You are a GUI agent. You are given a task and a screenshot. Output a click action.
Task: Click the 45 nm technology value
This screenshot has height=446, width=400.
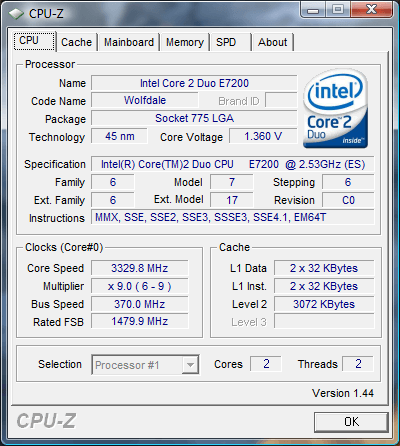(x=119, y=136)
